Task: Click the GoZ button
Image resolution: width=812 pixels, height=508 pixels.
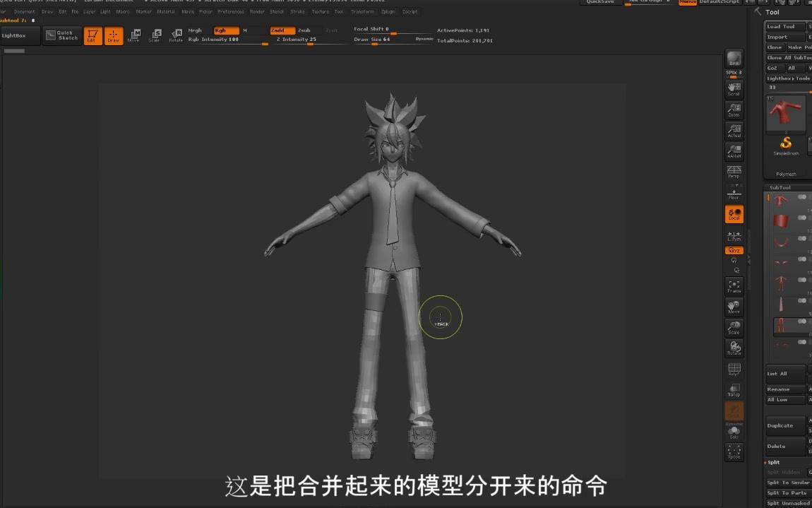Action: coord(775,68)
